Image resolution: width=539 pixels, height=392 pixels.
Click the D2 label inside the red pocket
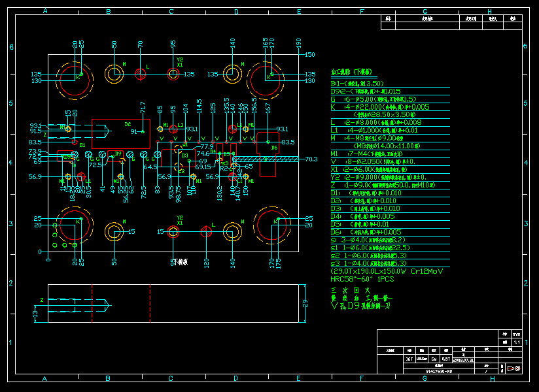128,124
